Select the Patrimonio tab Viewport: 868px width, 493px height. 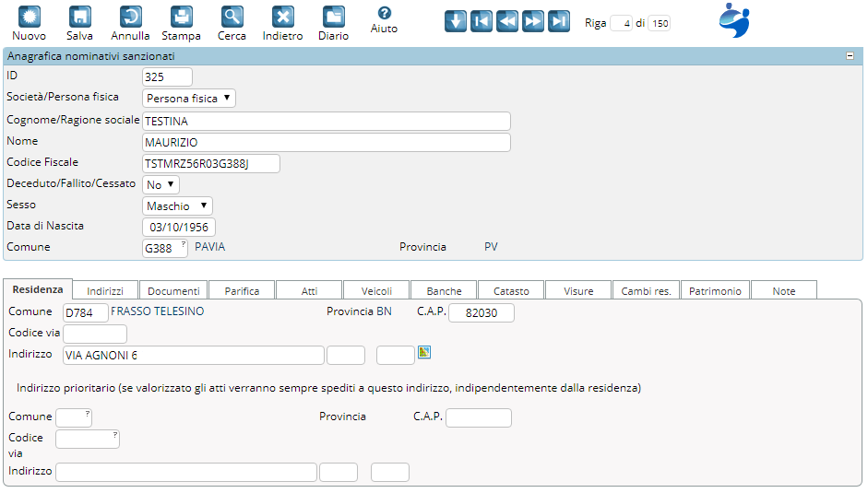(715, 291)
